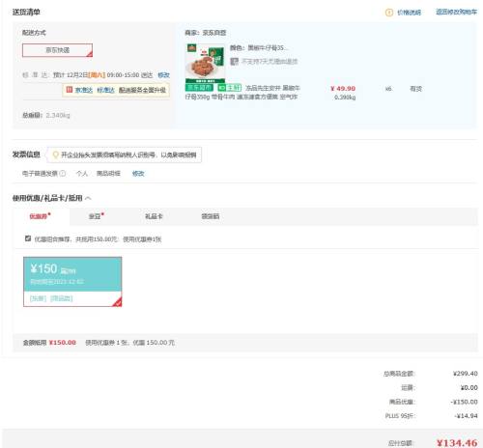Click the price explanation info icon
Image resolution: width=483 pixels, height=448 pixels.
389,13
